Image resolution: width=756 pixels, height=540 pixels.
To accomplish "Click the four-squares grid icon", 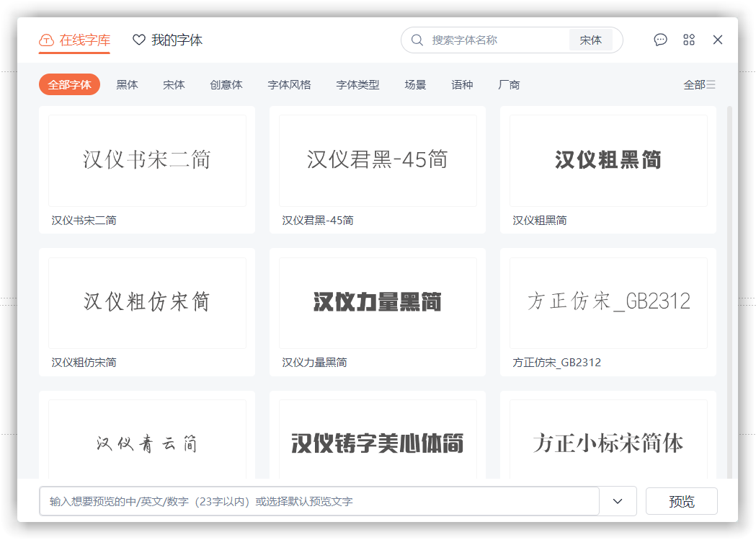I will tap(689, 40).
